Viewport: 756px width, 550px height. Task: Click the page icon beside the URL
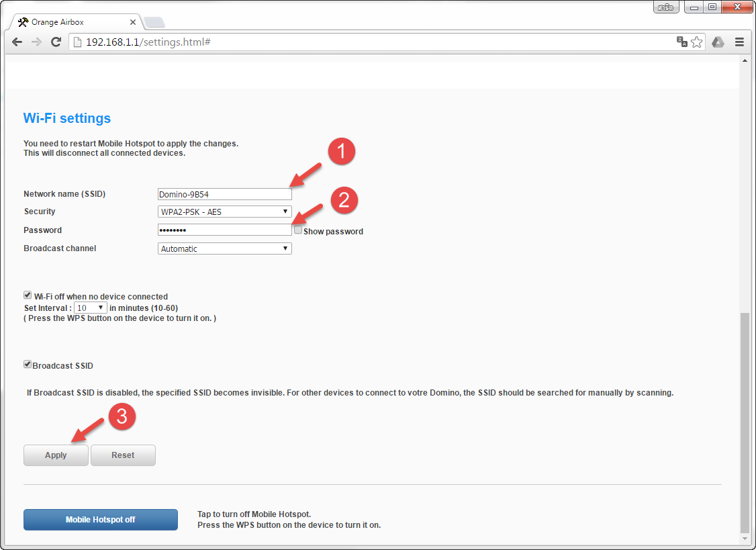[77, 42]
